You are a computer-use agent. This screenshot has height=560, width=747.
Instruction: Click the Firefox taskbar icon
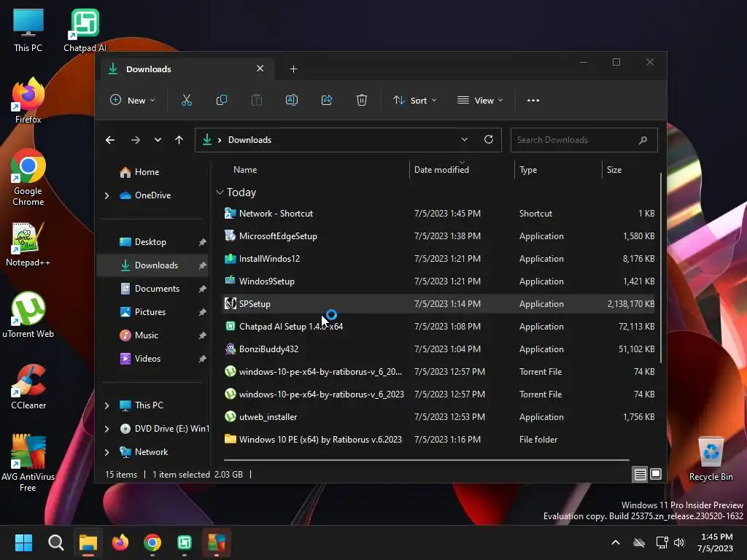(x=120, y=542)
